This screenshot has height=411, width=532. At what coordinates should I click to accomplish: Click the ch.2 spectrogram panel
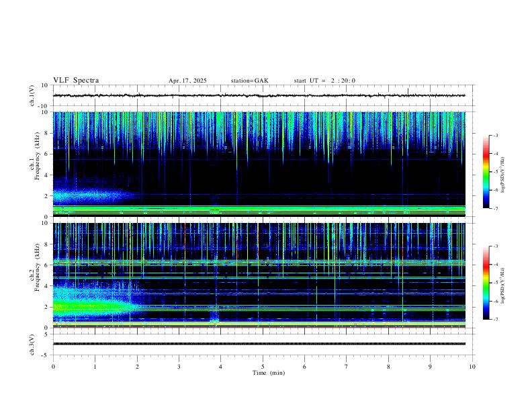[x=259, y=275]
